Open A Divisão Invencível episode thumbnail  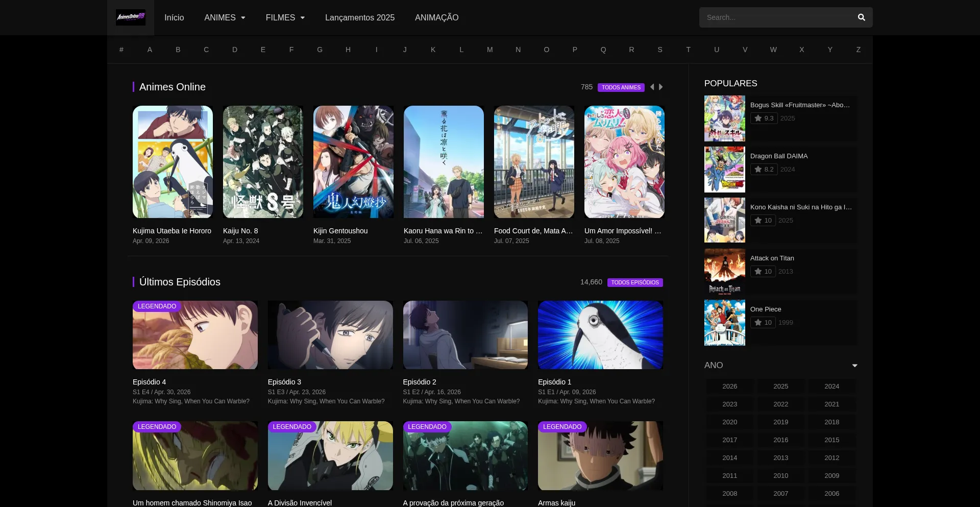330,455
